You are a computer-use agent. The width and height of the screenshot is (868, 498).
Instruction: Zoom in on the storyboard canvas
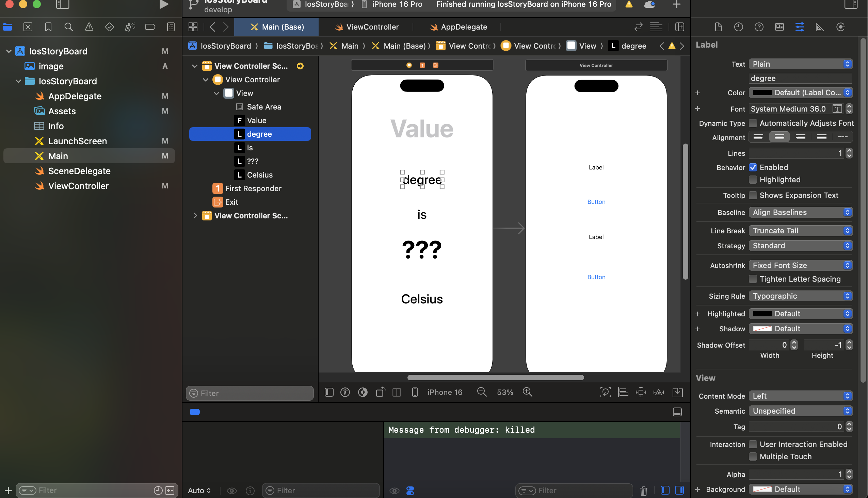(528, 392)
